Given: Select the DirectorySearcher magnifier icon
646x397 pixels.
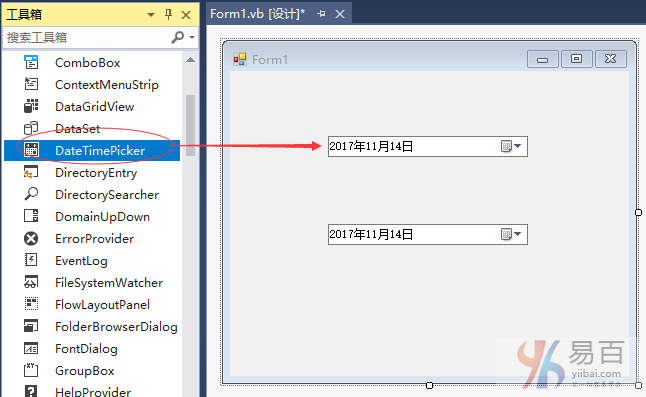Looking at the screenshot, I should tap(31, 194).
